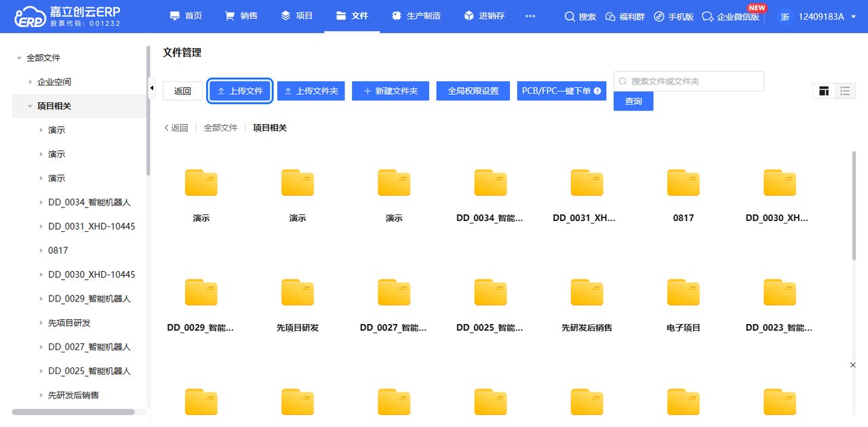Open the DD_0034_智能… folder icon
The width and height of the screenshot is (868, 427).
pos(490,183)
